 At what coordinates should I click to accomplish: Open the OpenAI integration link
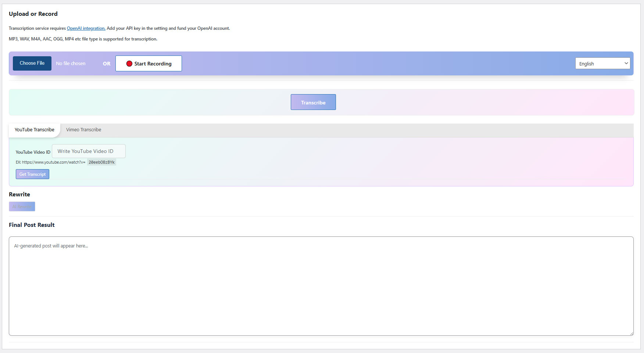click(86, 28)
